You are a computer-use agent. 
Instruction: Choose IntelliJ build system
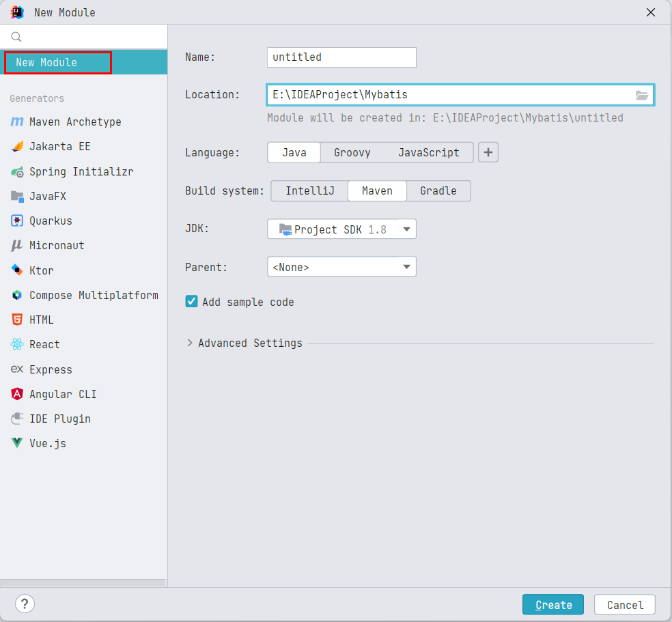pyautogui.click(x=310, y=190)
